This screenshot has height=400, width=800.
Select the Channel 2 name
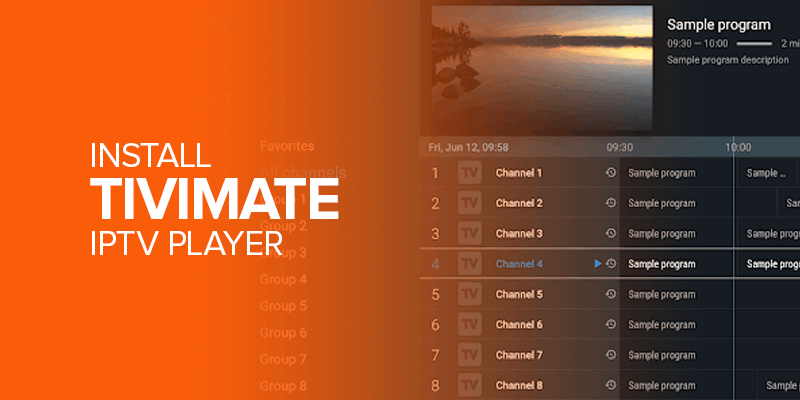519,203
